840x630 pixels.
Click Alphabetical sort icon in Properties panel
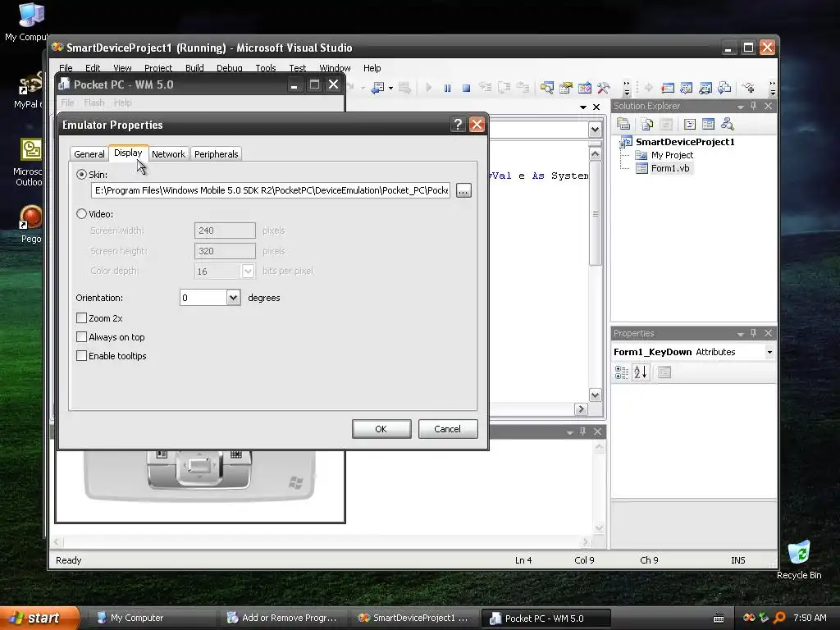tap(640, 372)
